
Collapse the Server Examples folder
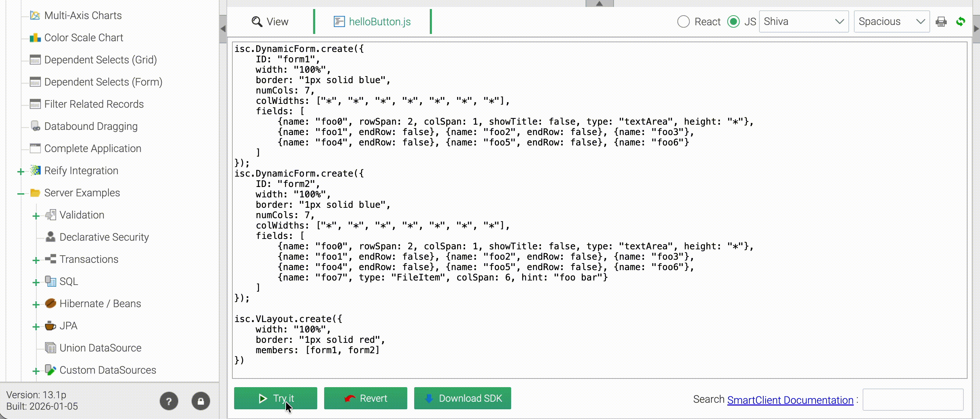(x=20, y=194)
